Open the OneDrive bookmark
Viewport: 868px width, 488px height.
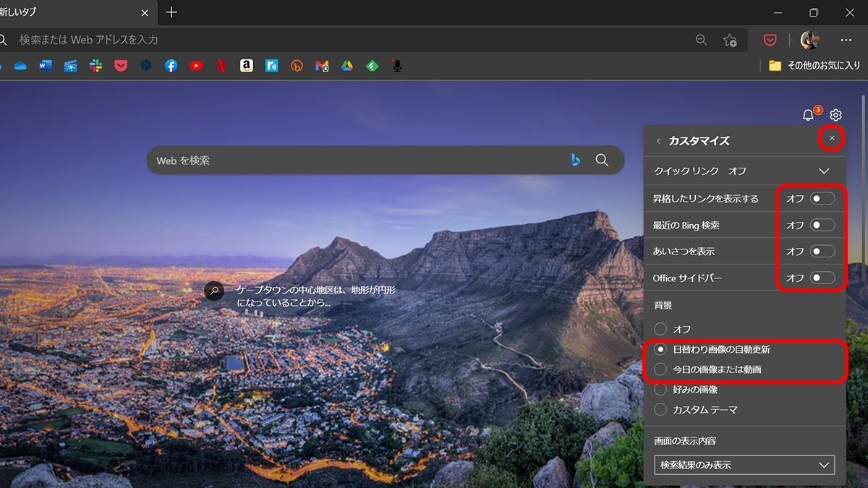pos(20,66)
